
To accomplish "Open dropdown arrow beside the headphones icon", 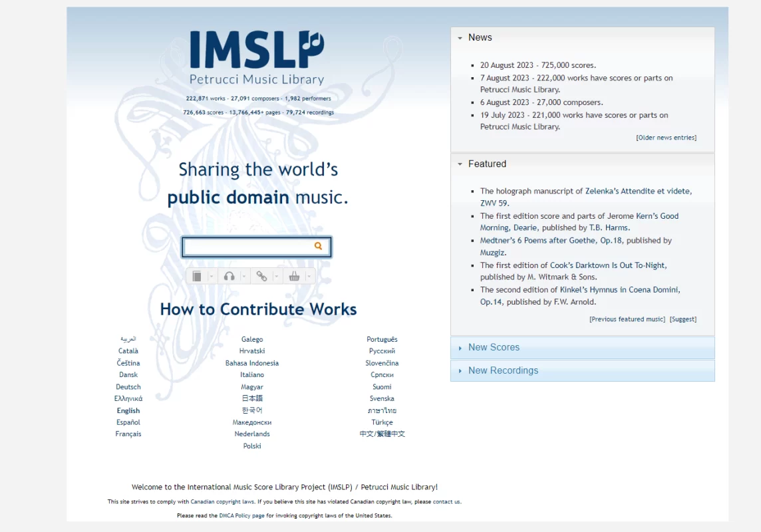I will (x=243, y=277).
